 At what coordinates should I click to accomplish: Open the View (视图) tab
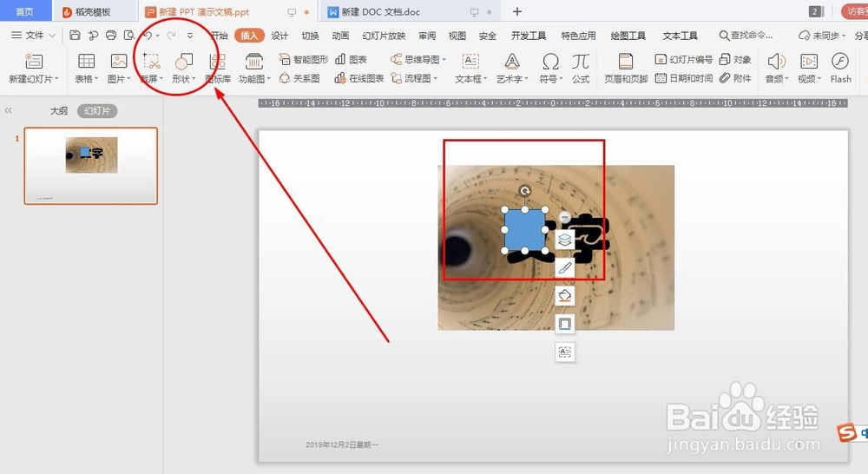click(x=457, y=36)
